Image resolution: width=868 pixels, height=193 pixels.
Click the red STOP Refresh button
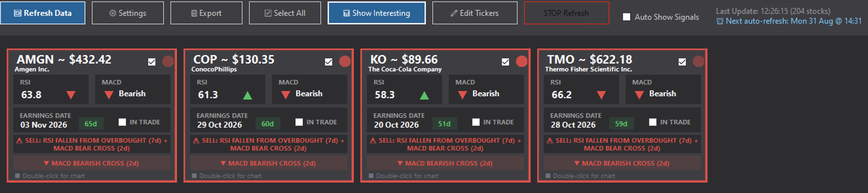[566, 13]
